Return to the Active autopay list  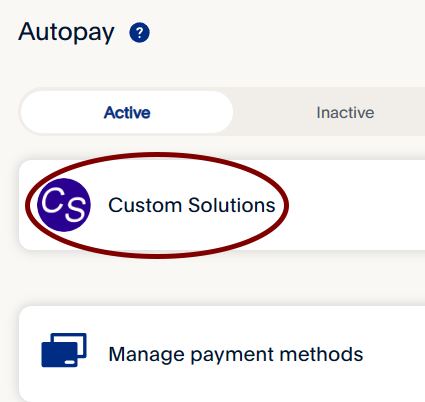click(x=127, y=112)
